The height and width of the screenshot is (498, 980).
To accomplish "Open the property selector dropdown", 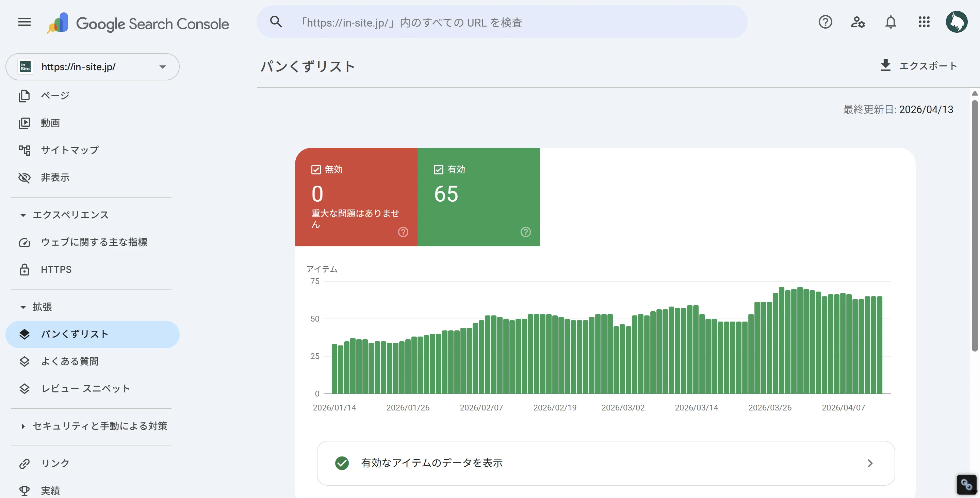I will point(163,67).
